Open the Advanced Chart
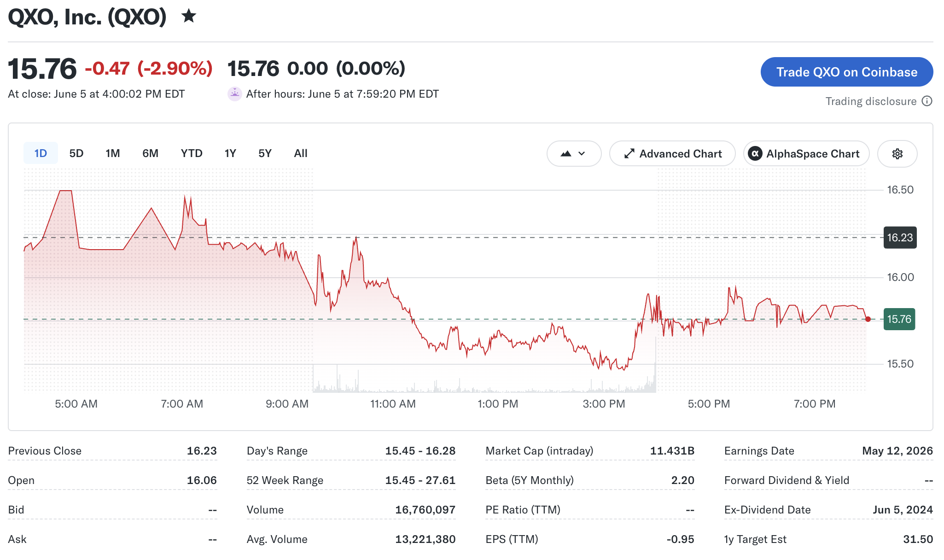Image resolution: width=944 pixels, height=560 pixels. 672,154
